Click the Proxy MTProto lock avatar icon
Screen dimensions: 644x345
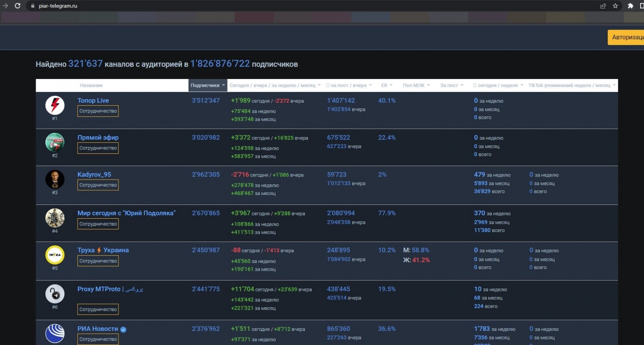point(55,294)
